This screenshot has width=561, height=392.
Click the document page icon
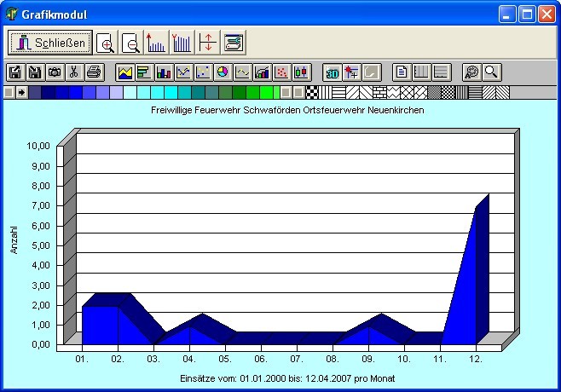tap(402, 72)
